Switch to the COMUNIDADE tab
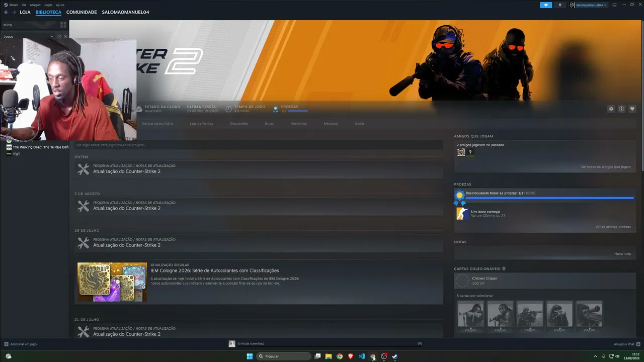Image resolution: width=644 pixels, height=362 pixels. point(82,12)
